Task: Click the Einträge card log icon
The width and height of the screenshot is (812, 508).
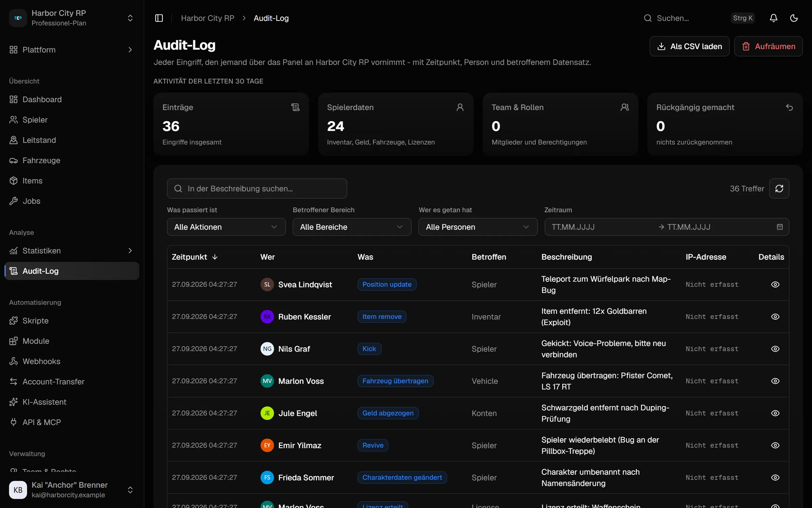Action: coord(295,107)
